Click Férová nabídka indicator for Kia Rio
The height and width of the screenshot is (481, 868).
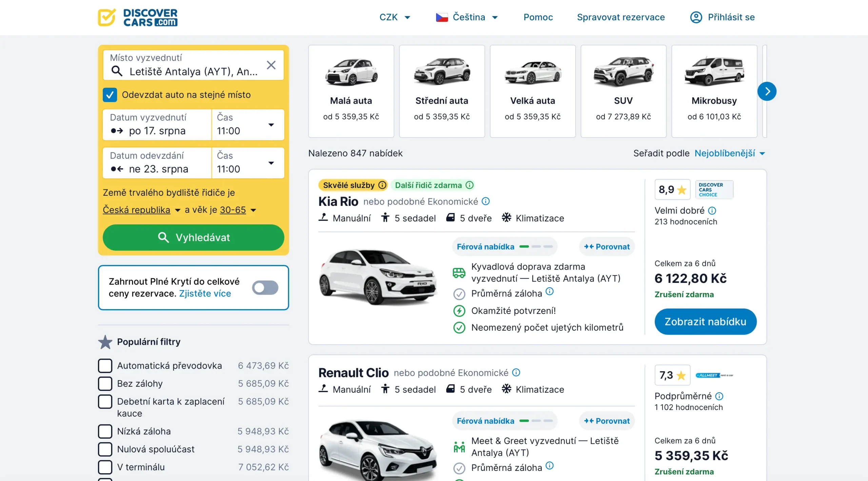pyautogui.click(x=505, y=247)
